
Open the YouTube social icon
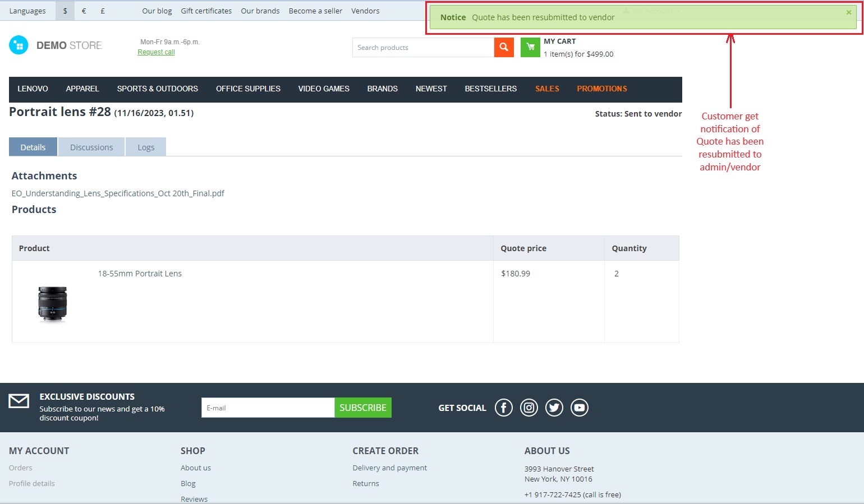(x=580, y=408)
